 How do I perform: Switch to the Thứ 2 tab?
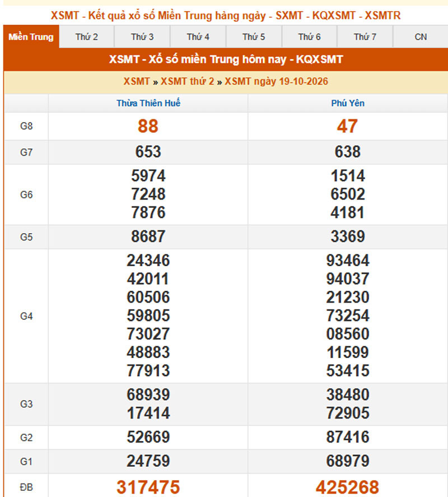click(86, 37)
